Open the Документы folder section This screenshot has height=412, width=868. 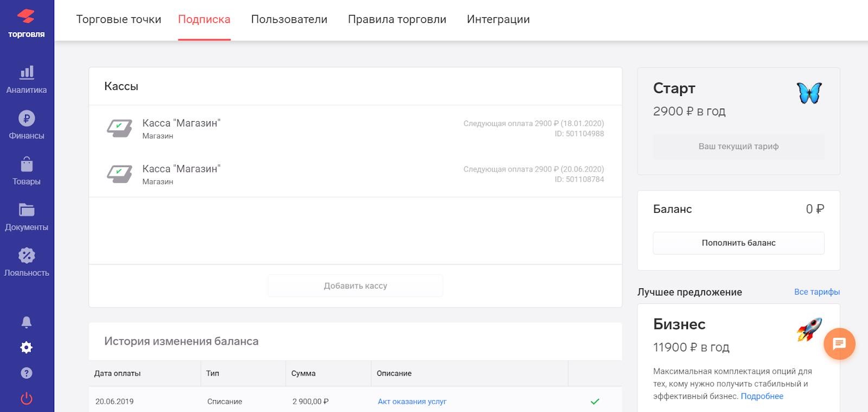pos(27,217)
